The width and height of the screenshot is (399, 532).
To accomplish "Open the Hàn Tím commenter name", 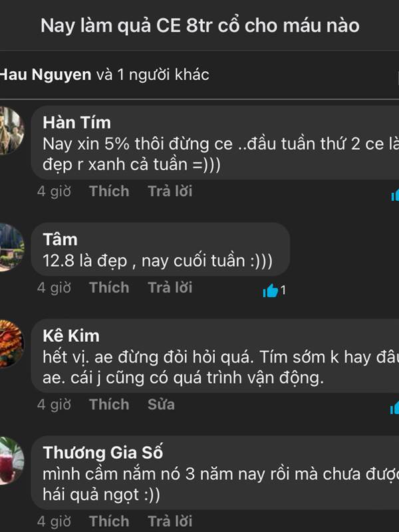I will click(76, 122).
